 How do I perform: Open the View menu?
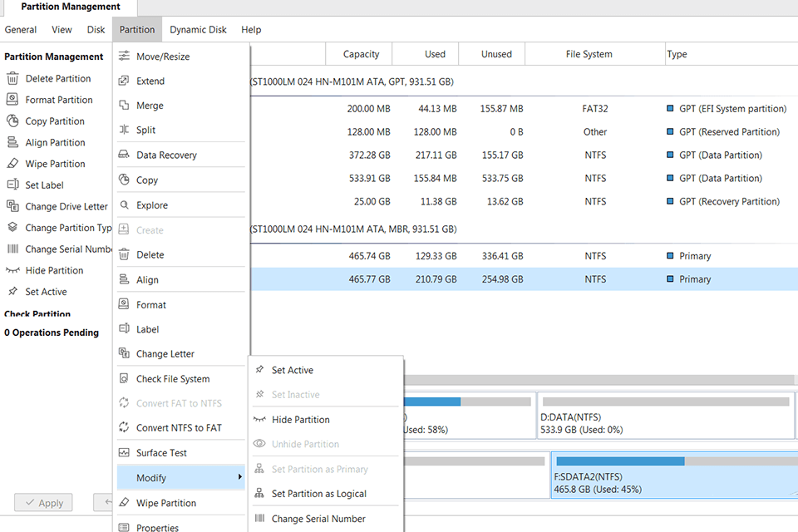click(61, 29)
